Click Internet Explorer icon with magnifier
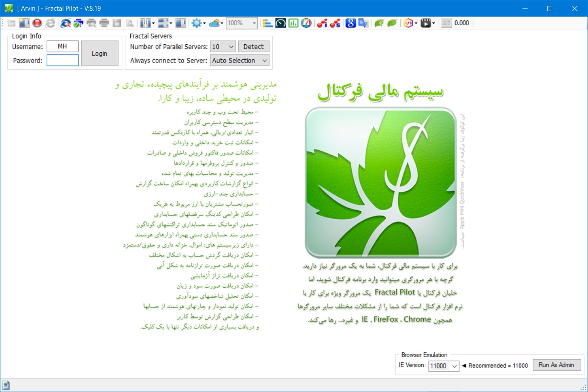 tap(66, 23)
